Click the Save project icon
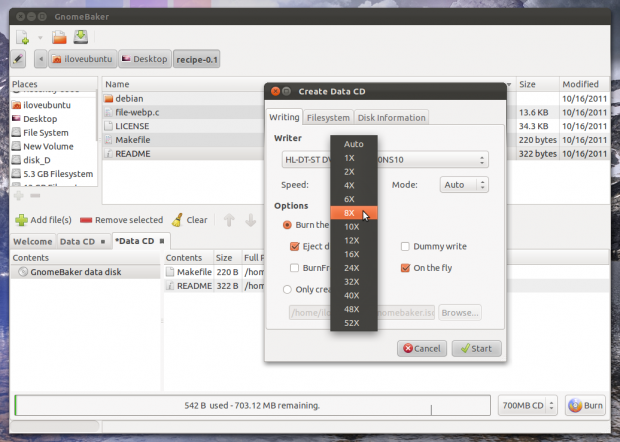Image resolution: width=620 pixels, height=442 pixels. (81, 37)
